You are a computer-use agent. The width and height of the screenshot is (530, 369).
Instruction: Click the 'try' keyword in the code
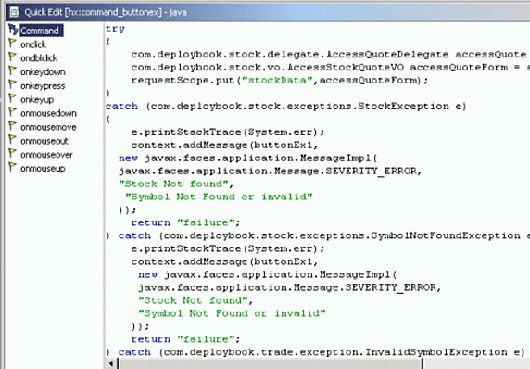coord(115,29)
